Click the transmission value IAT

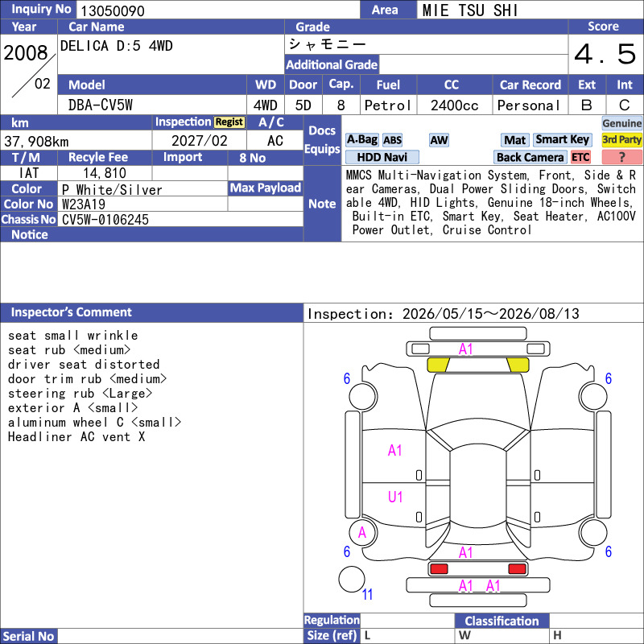pyautogui.click(x=29, y=173)
